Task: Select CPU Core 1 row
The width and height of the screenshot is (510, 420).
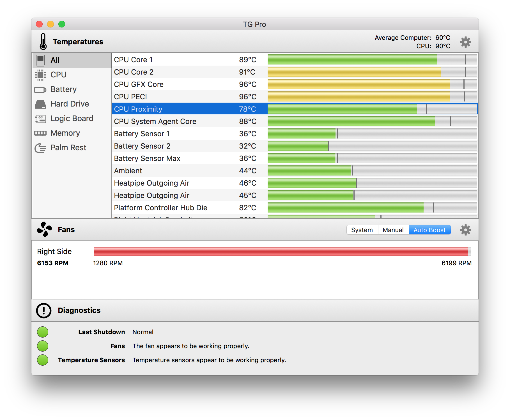Action: coord(295,59)
